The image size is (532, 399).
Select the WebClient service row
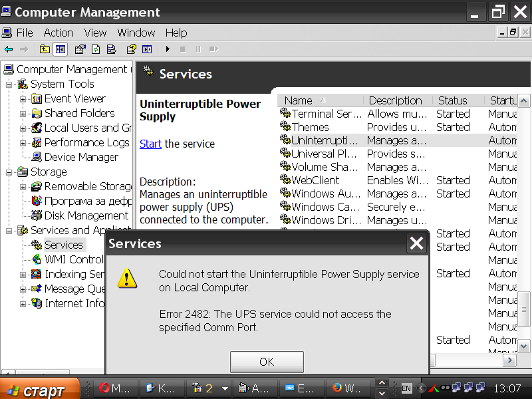(x=398, y=180)
